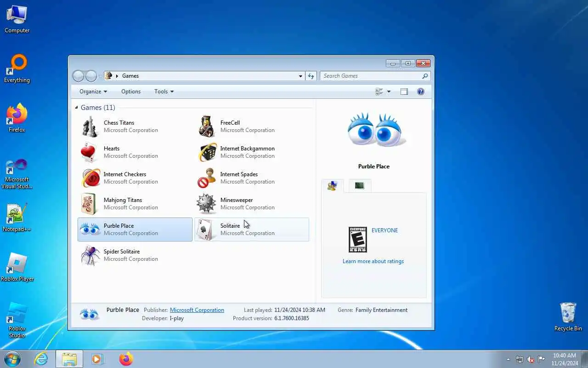Click the search magnifier icon

tap(425, 76)
